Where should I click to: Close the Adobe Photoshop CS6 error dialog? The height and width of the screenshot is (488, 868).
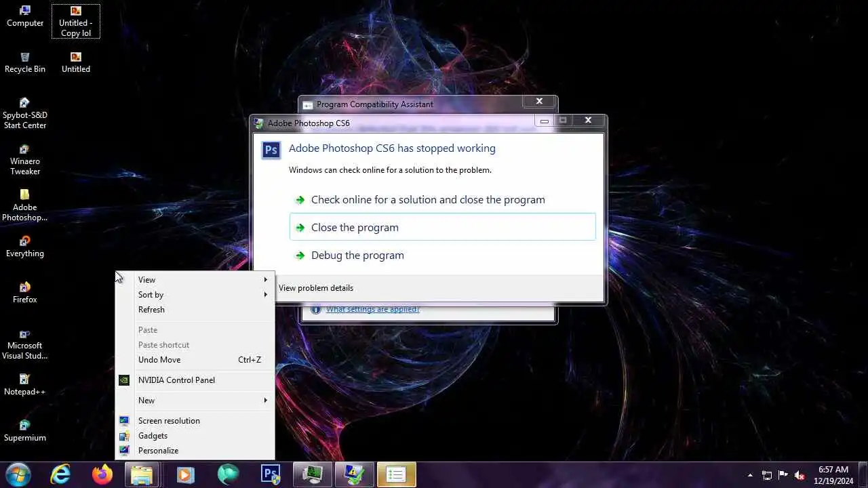click(588, 121)
